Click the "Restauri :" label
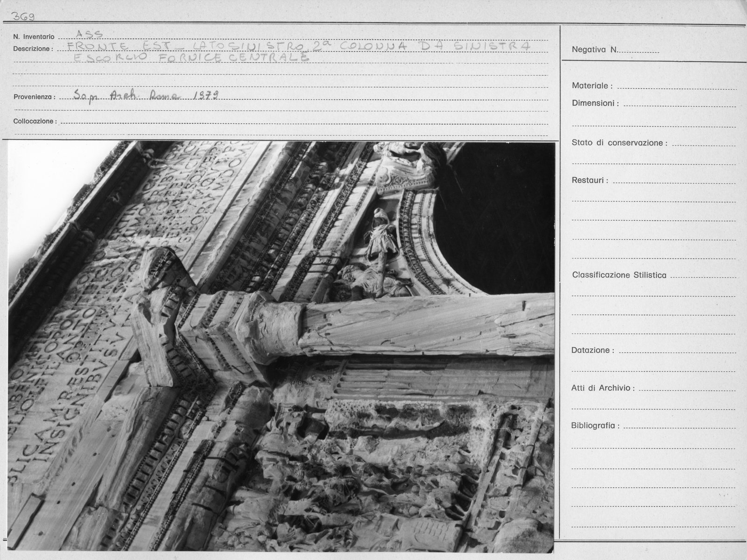The width and height of the screenshot is (747, 560). pos(590,180)
